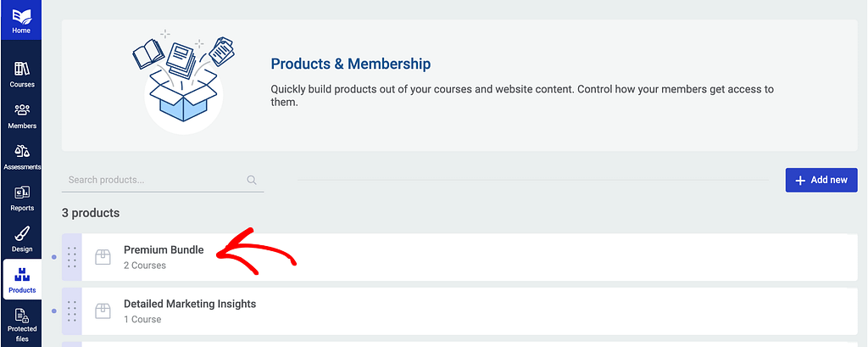Click the status dot beside Premium Bundle
Viewport: 868px width, 347px height.
coord(53,257)
